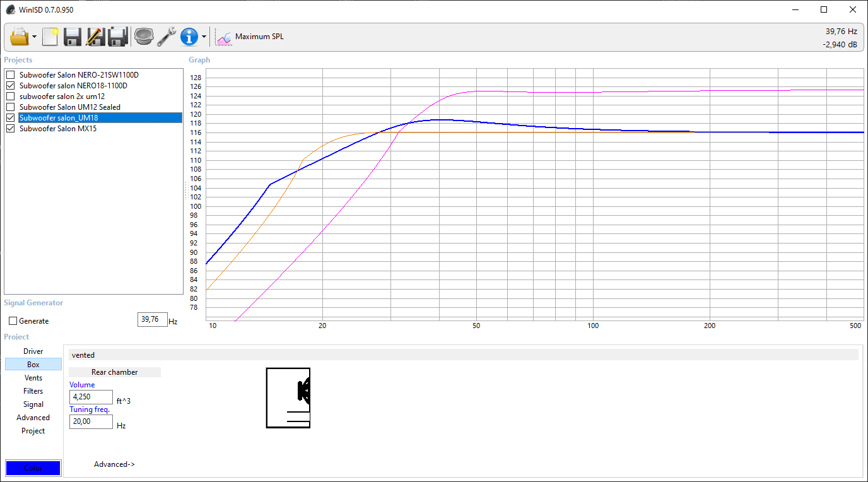The width and height of the screenshot is (868, 482).
Task: Expand the info icon dropdown arrow
Action: 204,37
